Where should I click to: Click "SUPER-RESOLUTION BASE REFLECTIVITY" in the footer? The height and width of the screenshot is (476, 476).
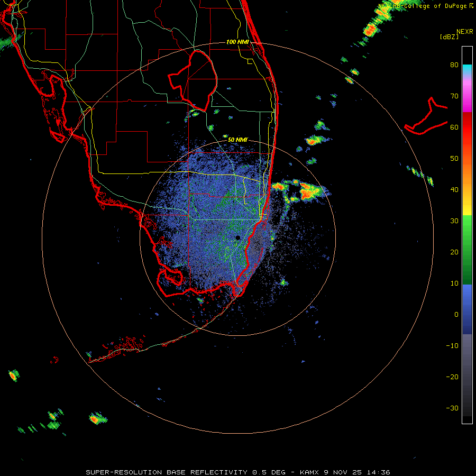167,472
